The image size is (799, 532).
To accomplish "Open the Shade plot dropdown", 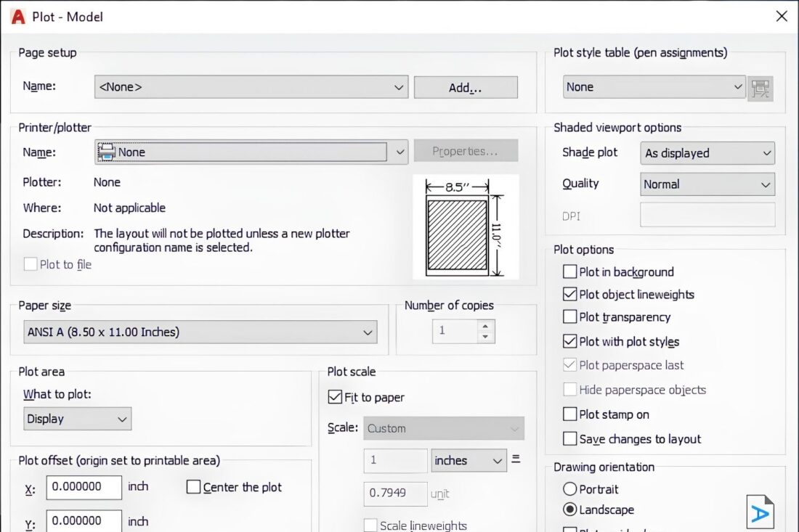I will pyautogui.click(x=707, y=152).
